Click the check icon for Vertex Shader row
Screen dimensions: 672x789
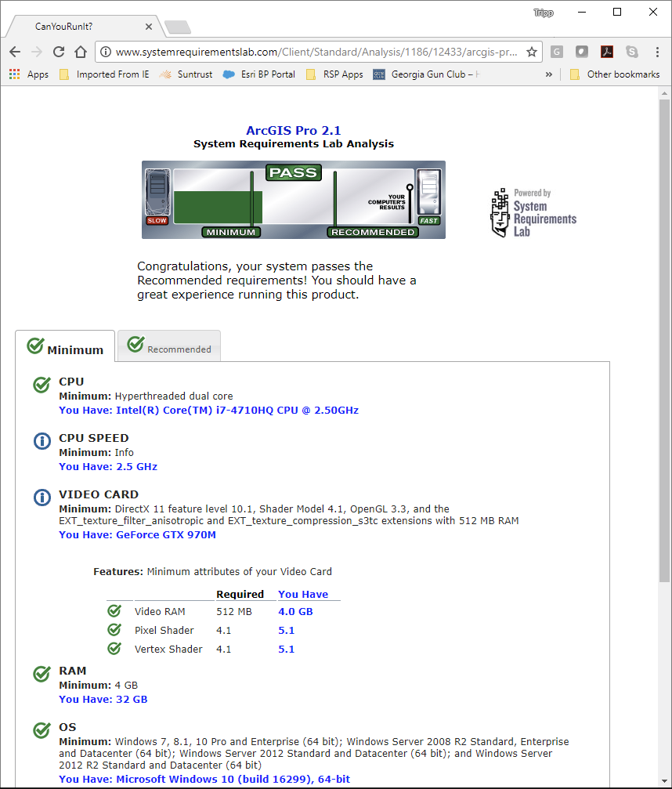point(114,648)
